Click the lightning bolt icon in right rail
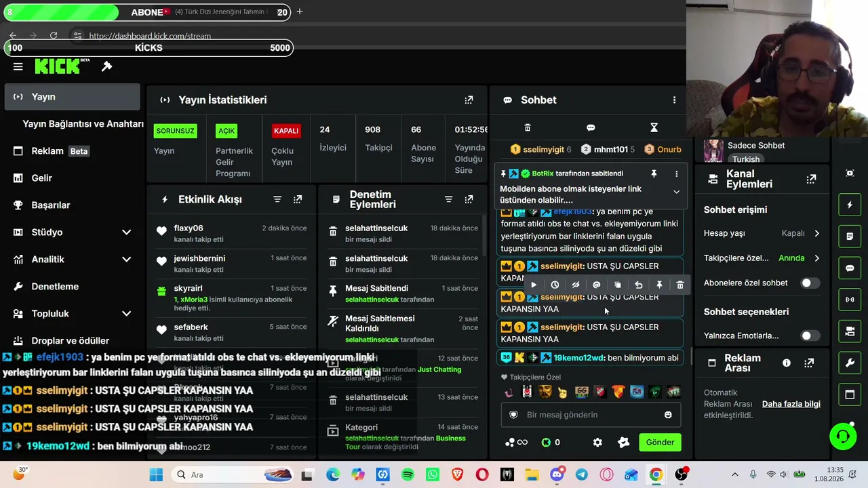The image size is (868, 488). 850,205
